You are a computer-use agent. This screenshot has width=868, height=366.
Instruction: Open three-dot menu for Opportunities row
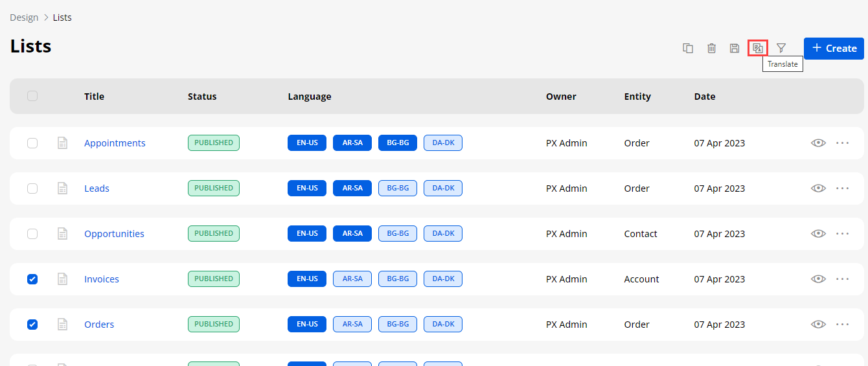point(842,234)
